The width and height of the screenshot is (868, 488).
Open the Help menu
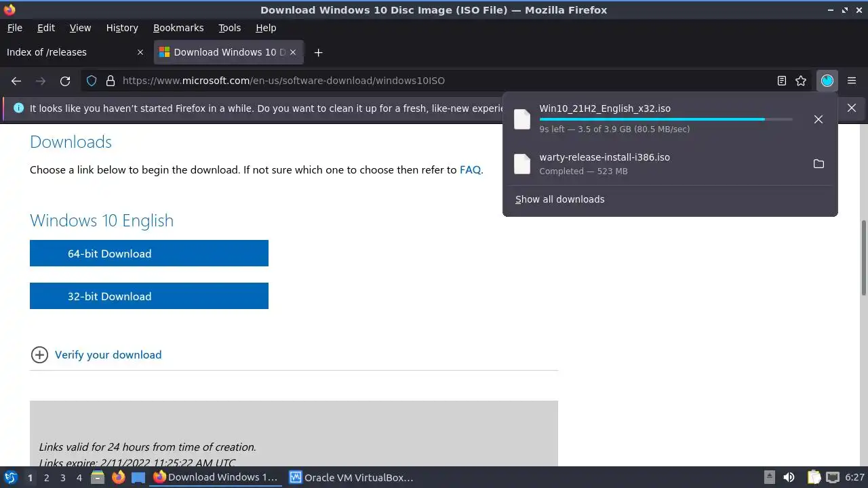tap(266, 28)
